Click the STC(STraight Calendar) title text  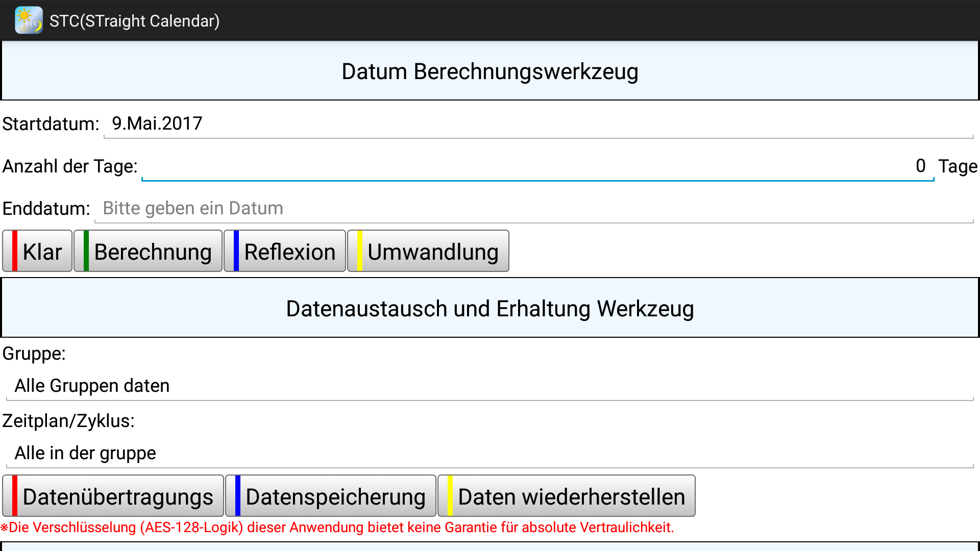[x=134, y=21]
